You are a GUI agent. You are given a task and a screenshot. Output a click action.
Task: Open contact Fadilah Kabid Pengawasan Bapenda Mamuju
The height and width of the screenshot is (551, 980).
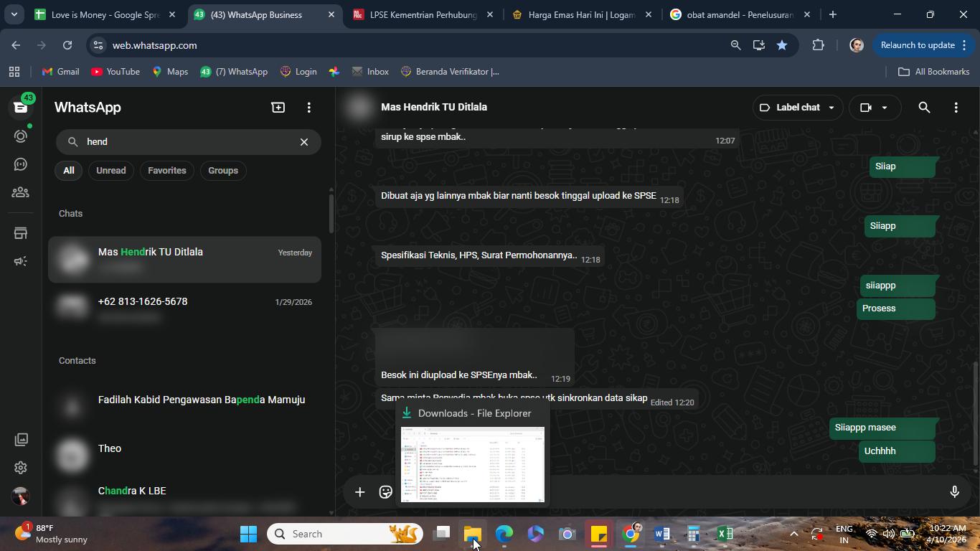point(184,406)
